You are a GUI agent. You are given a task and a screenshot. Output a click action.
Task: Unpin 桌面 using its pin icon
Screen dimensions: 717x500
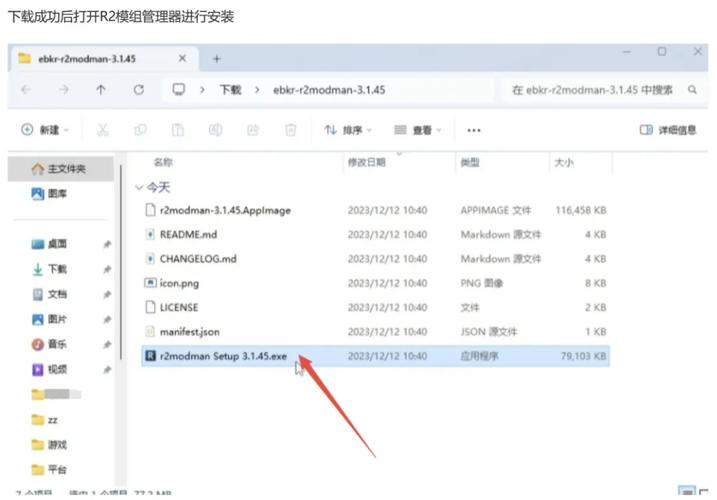tap(107, 244)
